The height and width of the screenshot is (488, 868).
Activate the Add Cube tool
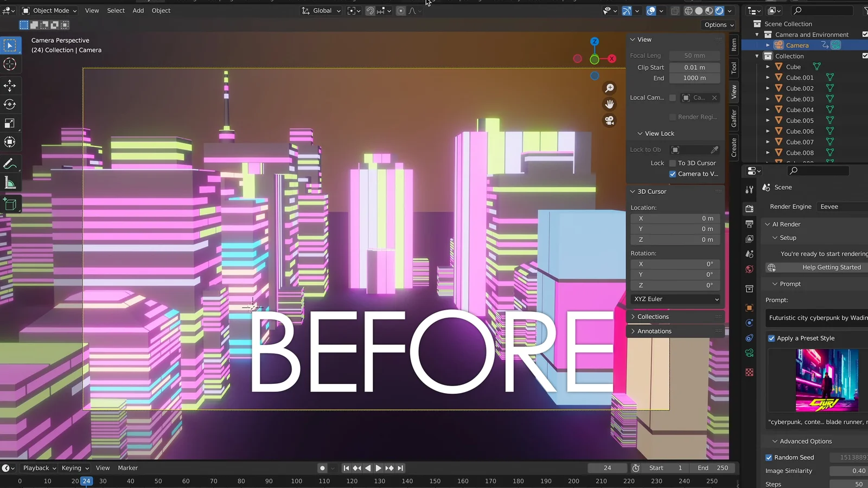11,204
